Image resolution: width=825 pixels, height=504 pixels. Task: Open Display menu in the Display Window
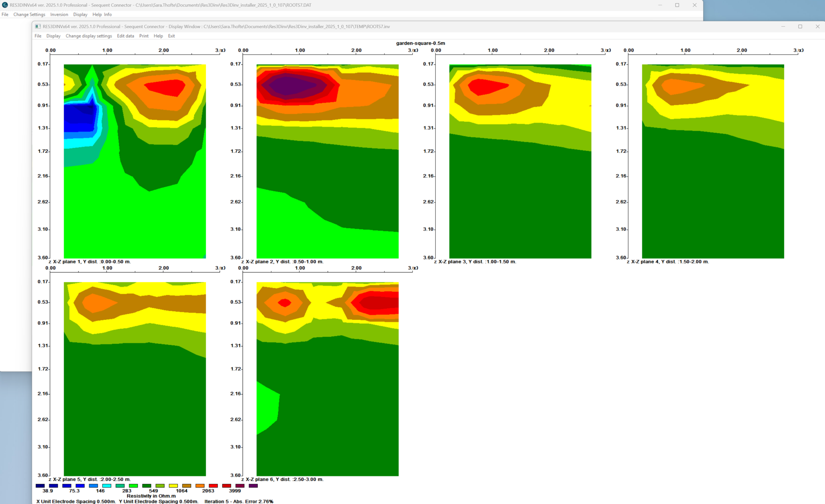(x=53, y=36)
